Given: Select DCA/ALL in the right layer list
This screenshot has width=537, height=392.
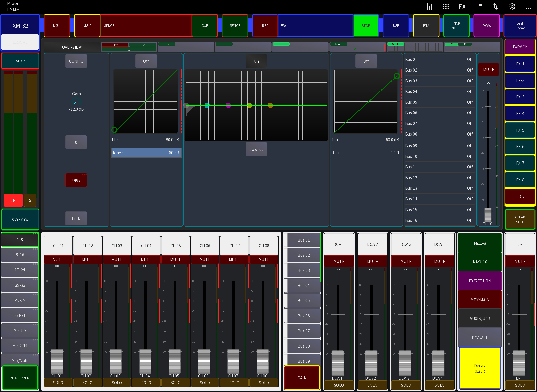Looking at the screenshot, I should (x=479, y=338).
